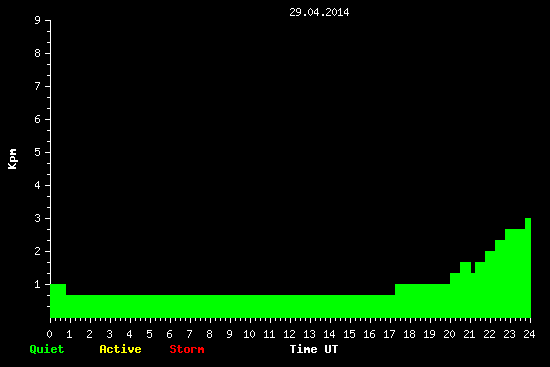Screen dimensions: 550x367
Task: Click hour 20 on time axis
Action: click(449, 334)
